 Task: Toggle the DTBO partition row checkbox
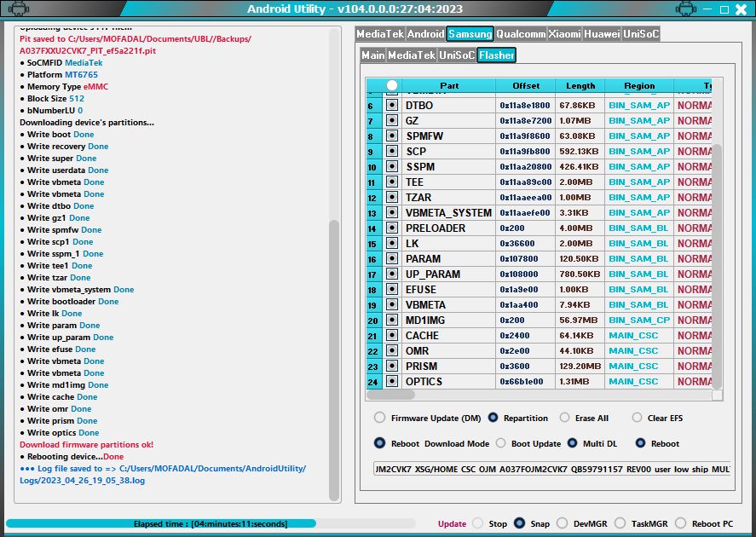[392, 106]
